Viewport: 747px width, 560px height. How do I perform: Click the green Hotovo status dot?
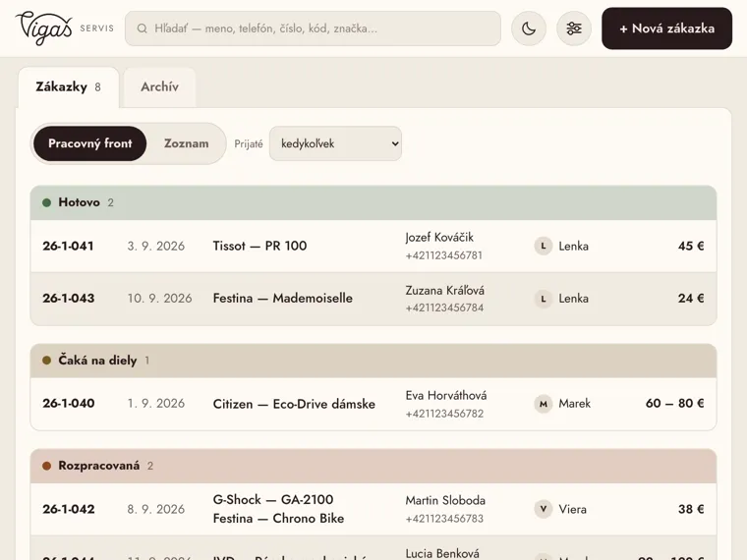(x=47, y=202)
